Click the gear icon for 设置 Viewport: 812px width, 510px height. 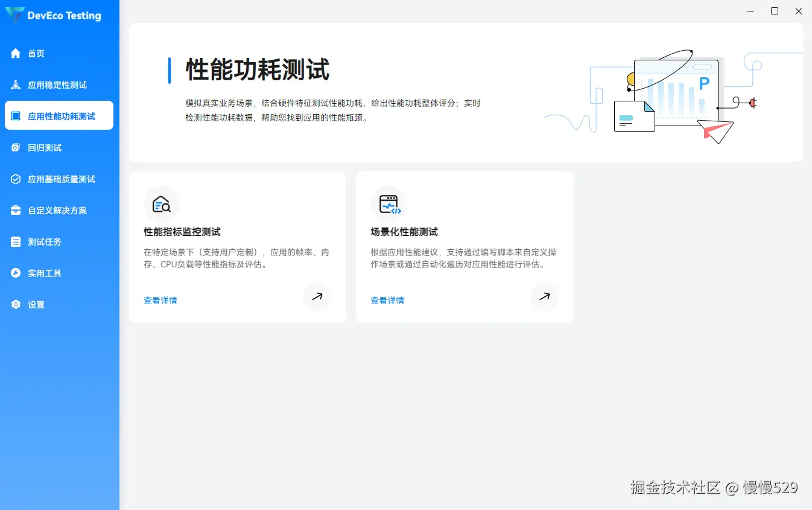pos(16,305)
